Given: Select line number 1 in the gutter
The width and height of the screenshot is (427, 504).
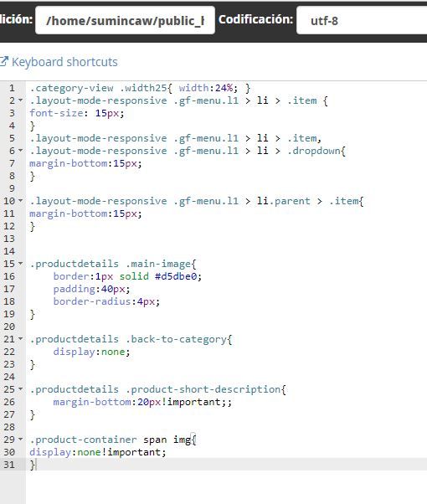Looking at the screenshot, I should click(12, 88).
